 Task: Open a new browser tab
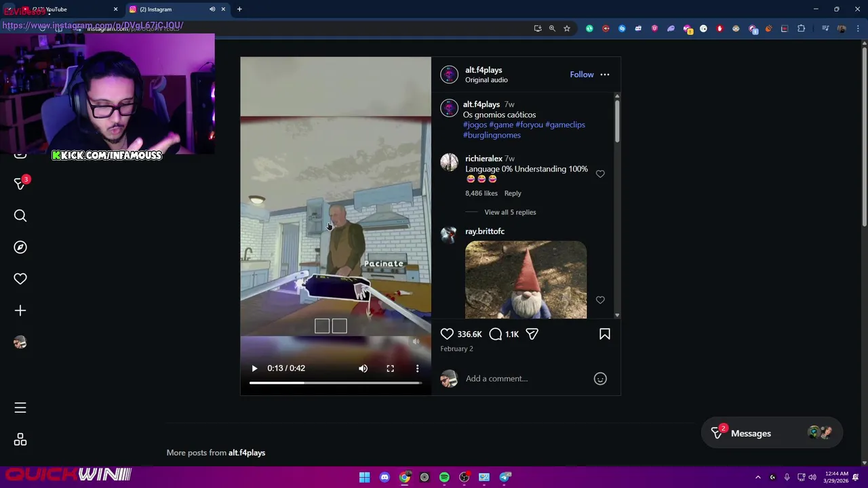tap(239, 9)
